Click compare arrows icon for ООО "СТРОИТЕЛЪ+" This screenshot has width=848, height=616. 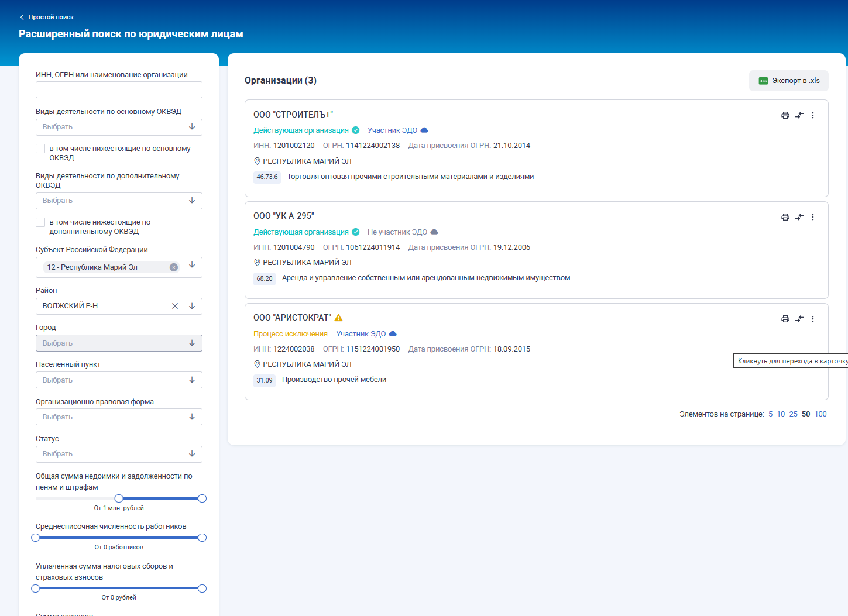tap(799, 115)
